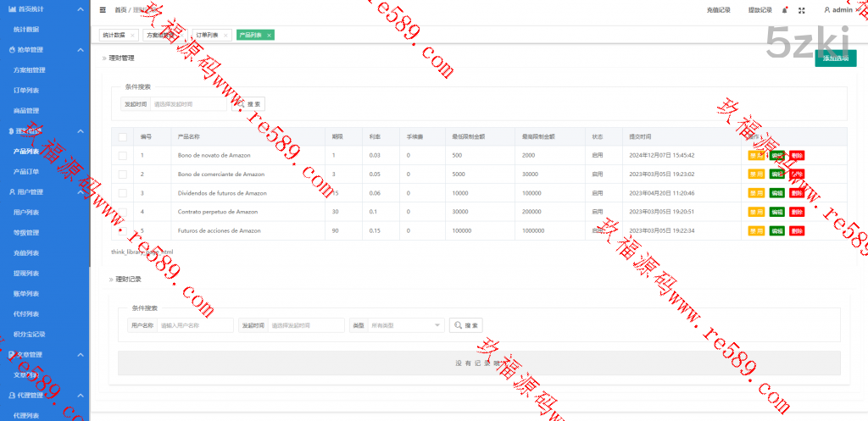Click the green 添加选项 button

[x=835, y=58]
